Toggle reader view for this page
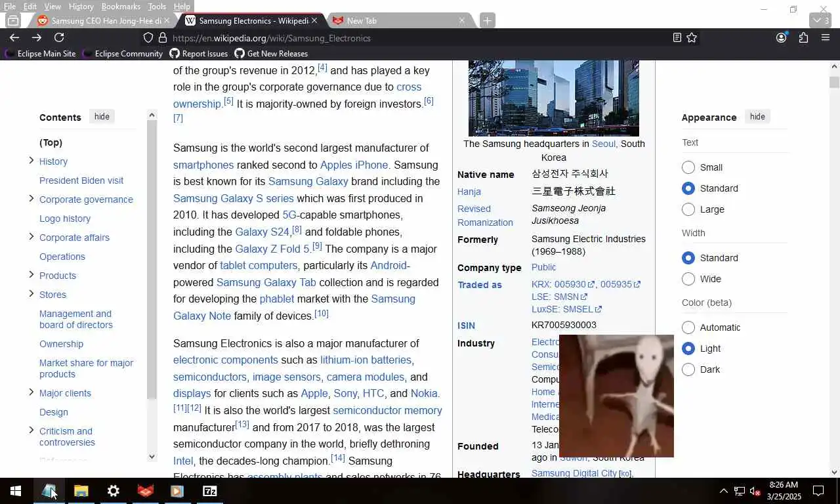Image resolution: width=840 pixels, height=504 pixels. [x=677, y=38]
